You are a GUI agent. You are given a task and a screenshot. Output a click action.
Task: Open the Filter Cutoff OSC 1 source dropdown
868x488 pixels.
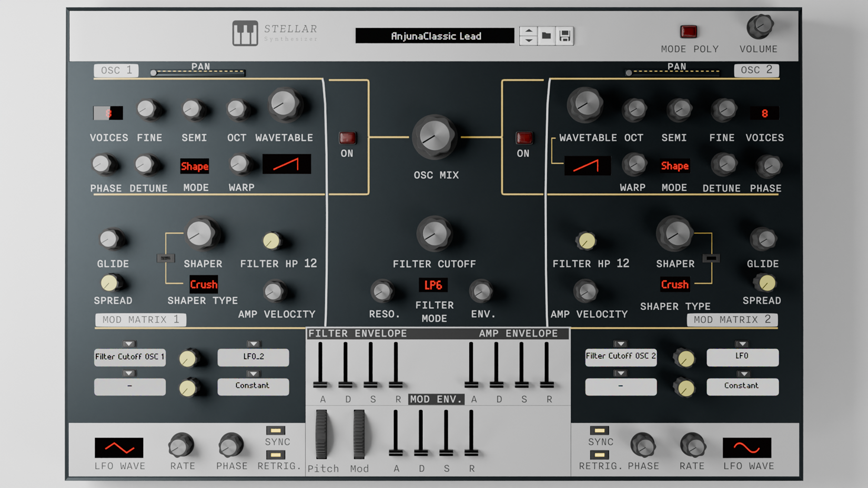(129, 357)
